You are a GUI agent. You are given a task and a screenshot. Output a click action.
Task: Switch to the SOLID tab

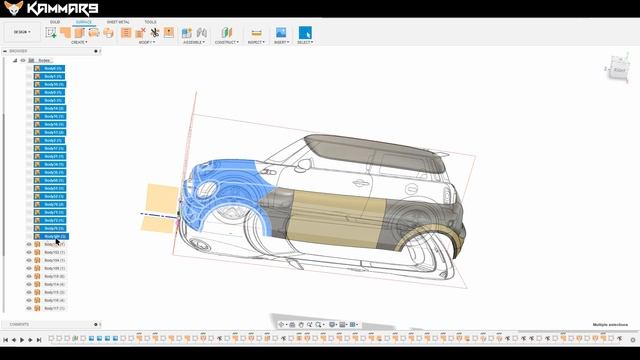click(55, 22)
